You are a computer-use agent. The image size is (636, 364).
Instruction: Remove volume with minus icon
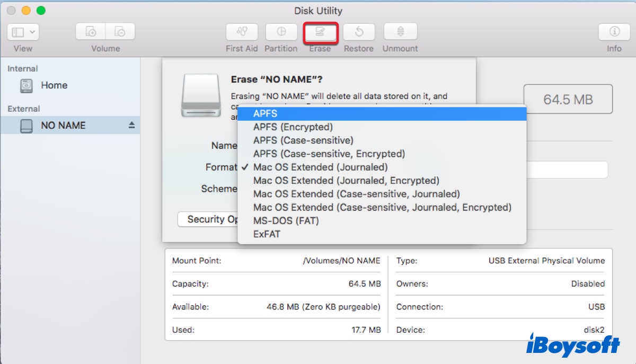(x=120, y=32)
